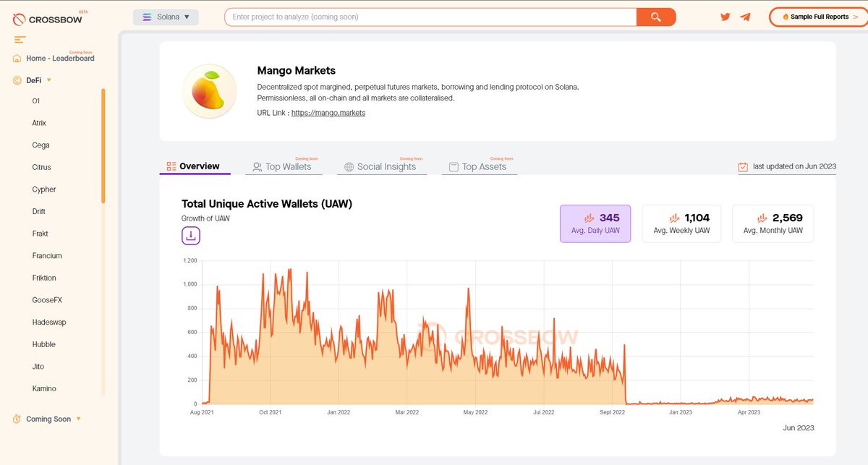
Task: Select Atrix in the DeFi list
Action: pyautogui.click(x=39, y=123)
